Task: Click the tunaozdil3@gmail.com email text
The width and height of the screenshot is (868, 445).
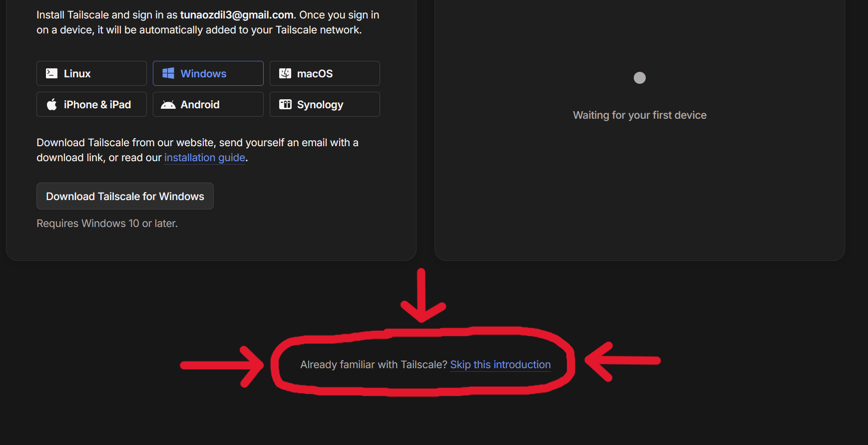Action: tap(237, 15)
